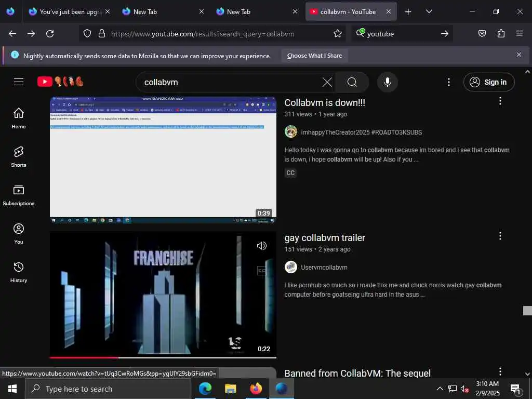Click imhappyTheCreator2025 channel avatar
The image size is (532, 399).
click(291, 131)
